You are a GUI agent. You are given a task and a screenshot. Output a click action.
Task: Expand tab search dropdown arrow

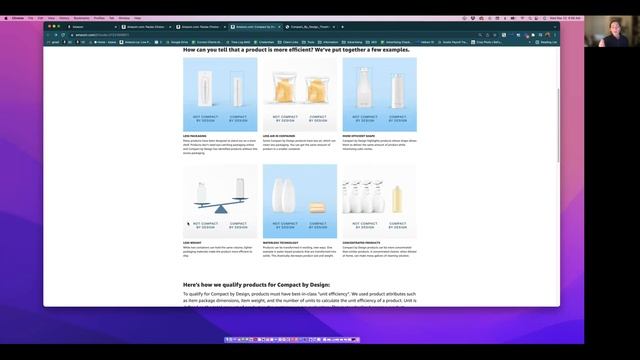[x=555, y=27]
